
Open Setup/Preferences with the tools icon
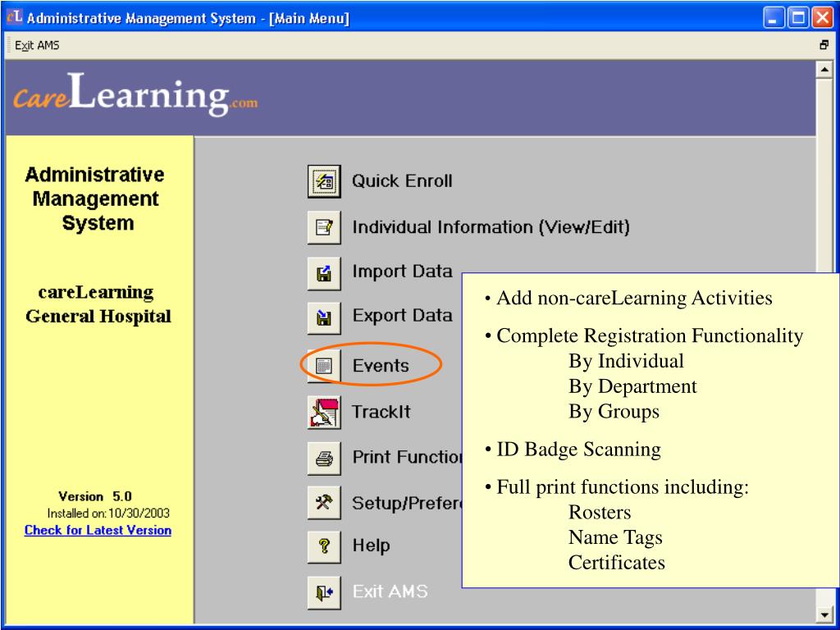(x=324, y=503)
